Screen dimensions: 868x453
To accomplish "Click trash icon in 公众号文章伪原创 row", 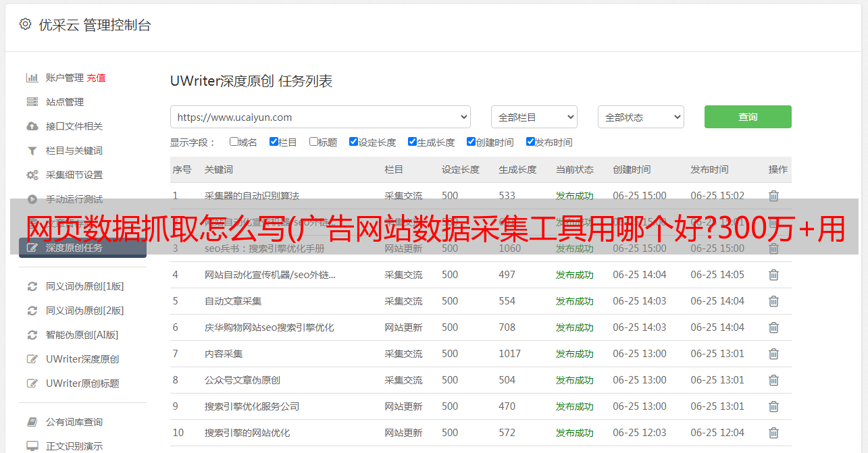I will (x=774, y=380).
